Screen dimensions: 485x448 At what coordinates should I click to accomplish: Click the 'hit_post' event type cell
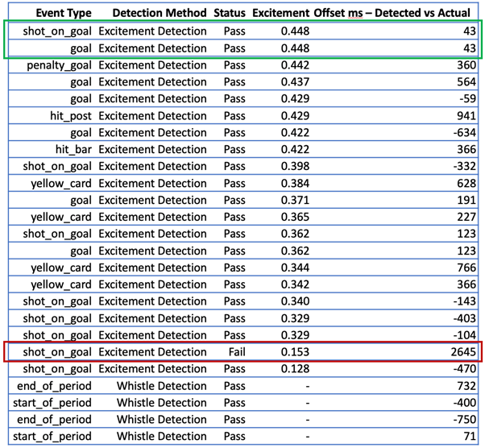click(71, 116)
